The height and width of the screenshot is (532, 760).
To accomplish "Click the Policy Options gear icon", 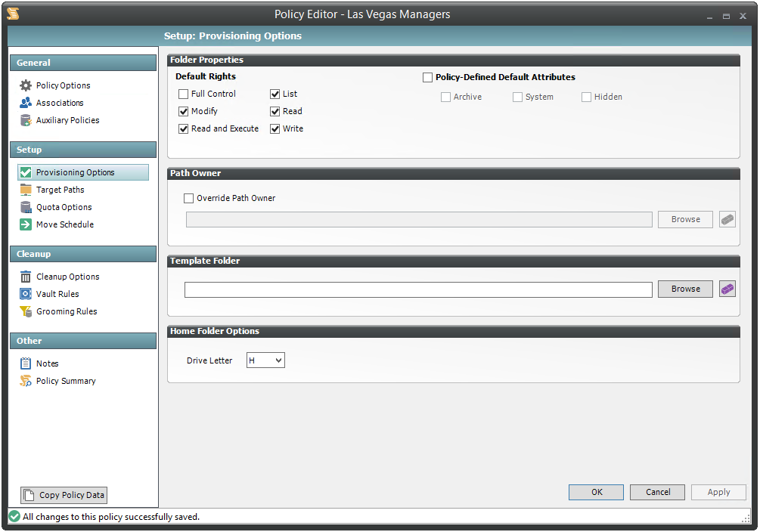I will click(x=26, y=85).
